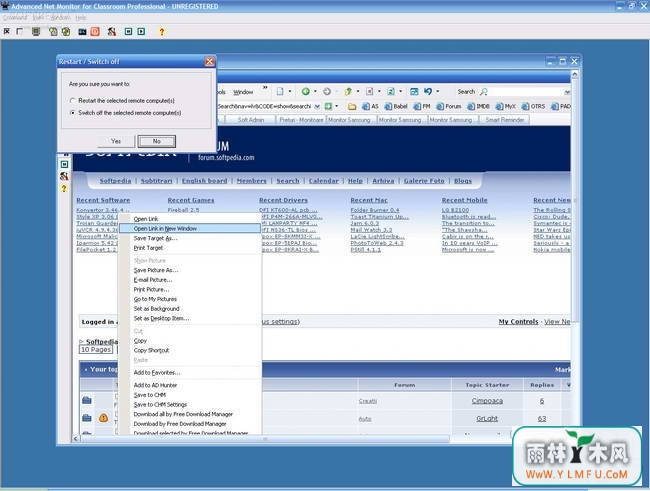Open the dropdown arrow beside the new page icon
This screenshot has height=491, width=650.
point(290,91)
